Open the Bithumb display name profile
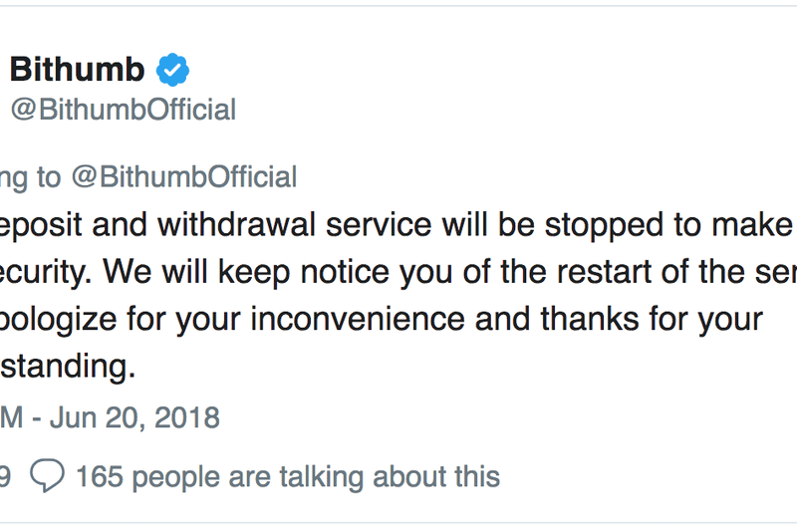Viewport: 797px width, 532px height. 77,70
